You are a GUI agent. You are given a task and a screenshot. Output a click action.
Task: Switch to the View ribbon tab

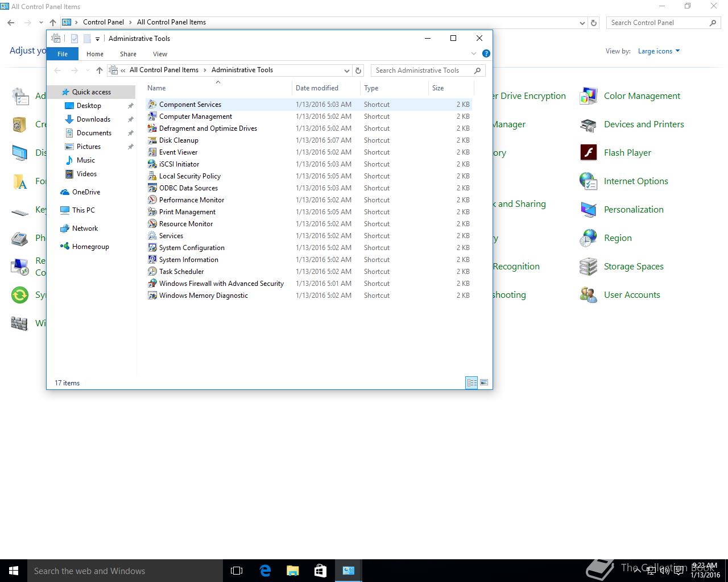pos(160,54)
